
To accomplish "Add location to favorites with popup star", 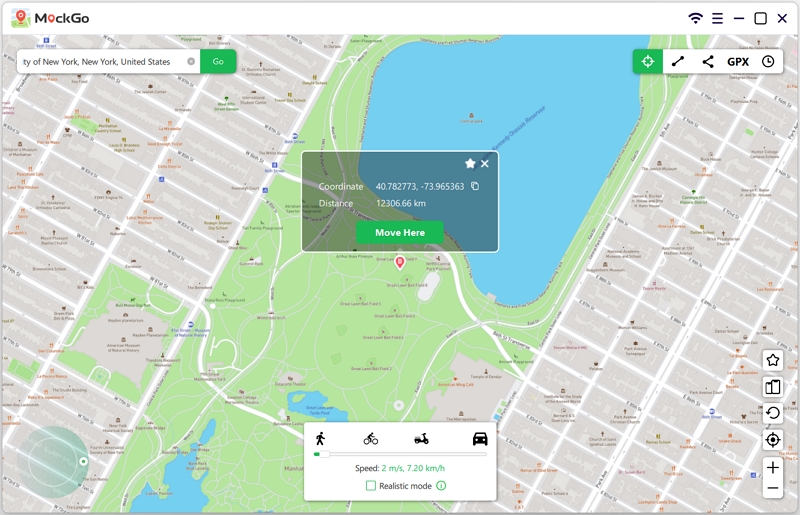I will 470,163.
